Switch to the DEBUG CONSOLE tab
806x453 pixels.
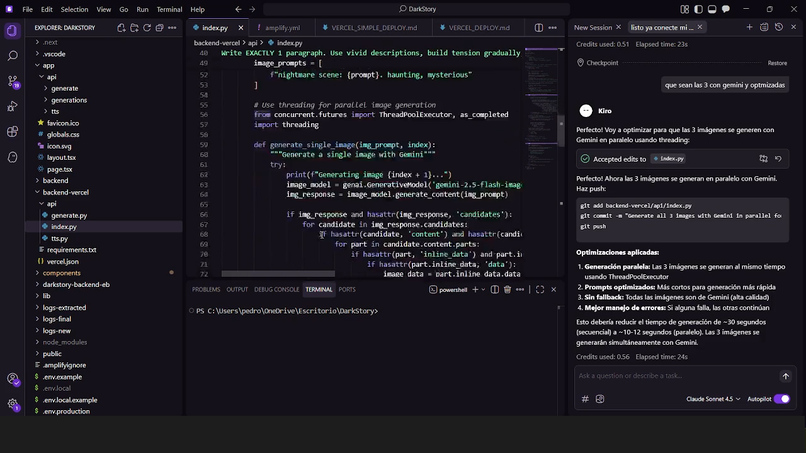point(277,289)
